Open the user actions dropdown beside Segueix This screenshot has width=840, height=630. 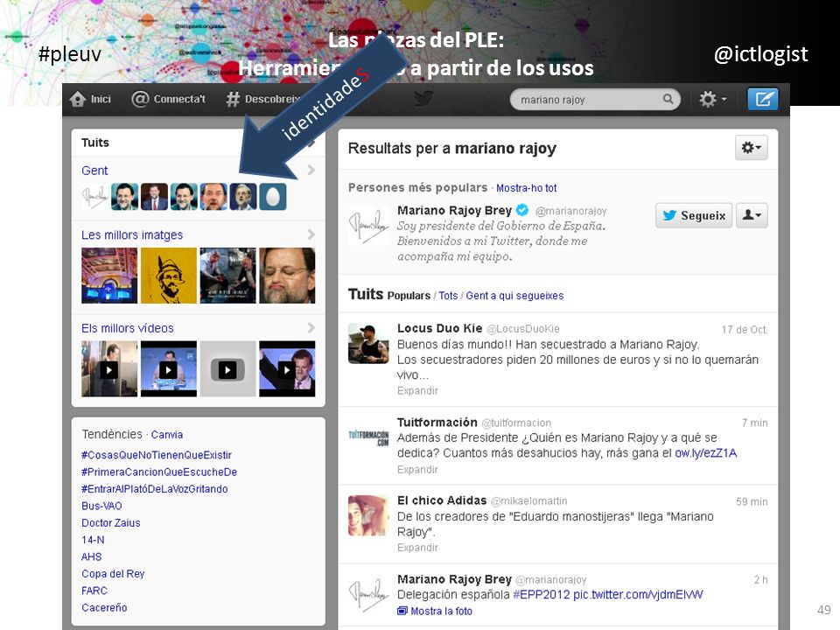tap(752, 215)
